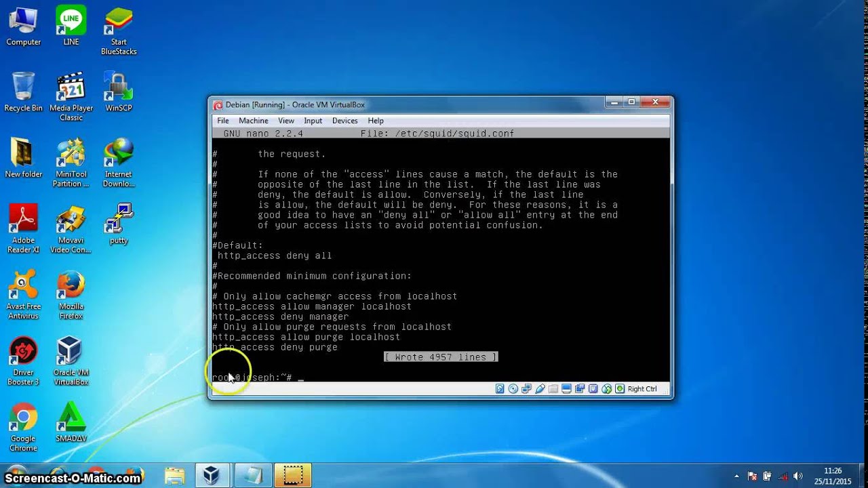Image resolution: width=868 pixels, height=488 pixels.
Task: Click the mouse integration indicator in VirtualBox status bar
Action: click(607, 389)
